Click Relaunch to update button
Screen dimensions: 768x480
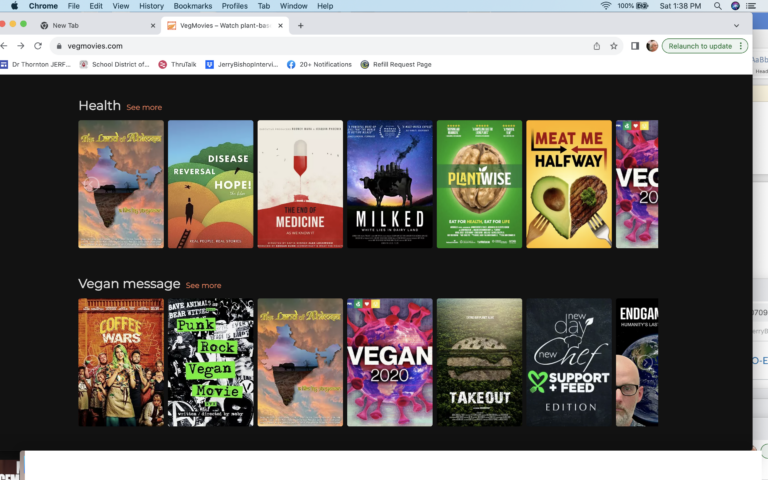pos(700,46)
